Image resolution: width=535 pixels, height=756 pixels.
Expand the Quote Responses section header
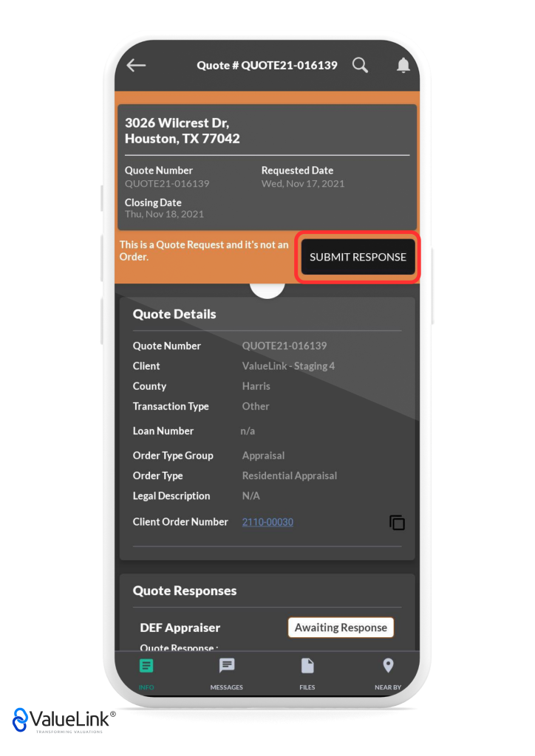(x=185, y=591)
